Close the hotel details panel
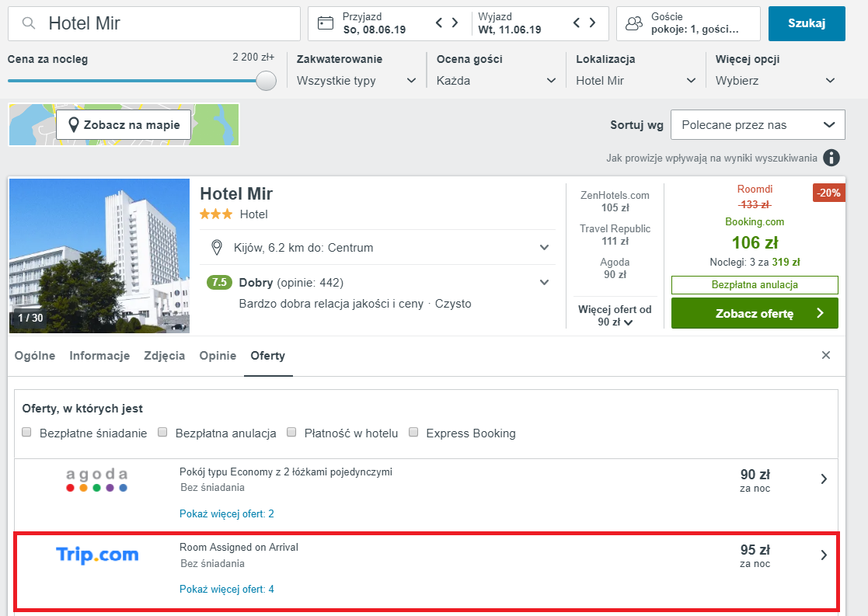The width and height of the screenshot is (868, 616). [x=826, y=355]
